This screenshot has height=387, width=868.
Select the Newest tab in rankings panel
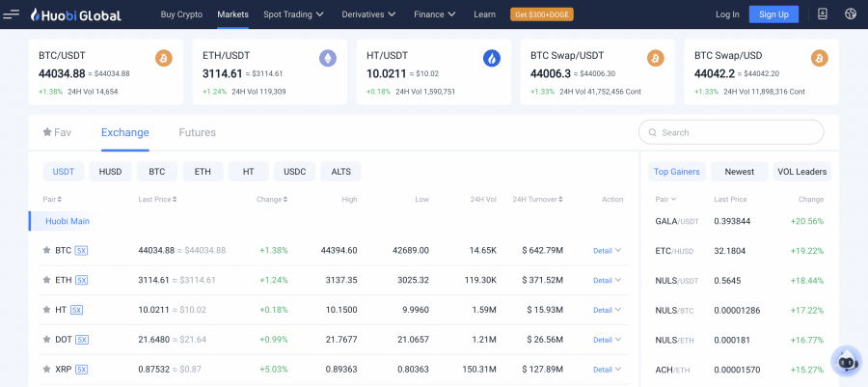739,172
